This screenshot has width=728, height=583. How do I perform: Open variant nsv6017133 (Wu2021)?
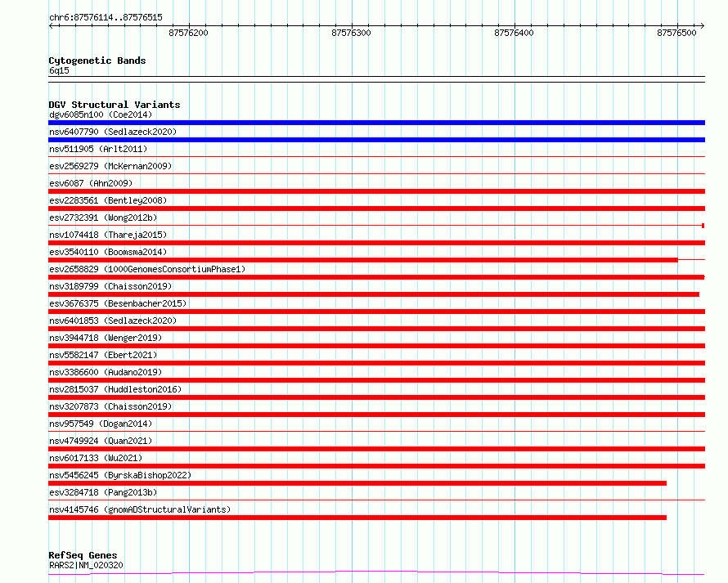pyautogui.click(x=96, y=458)
